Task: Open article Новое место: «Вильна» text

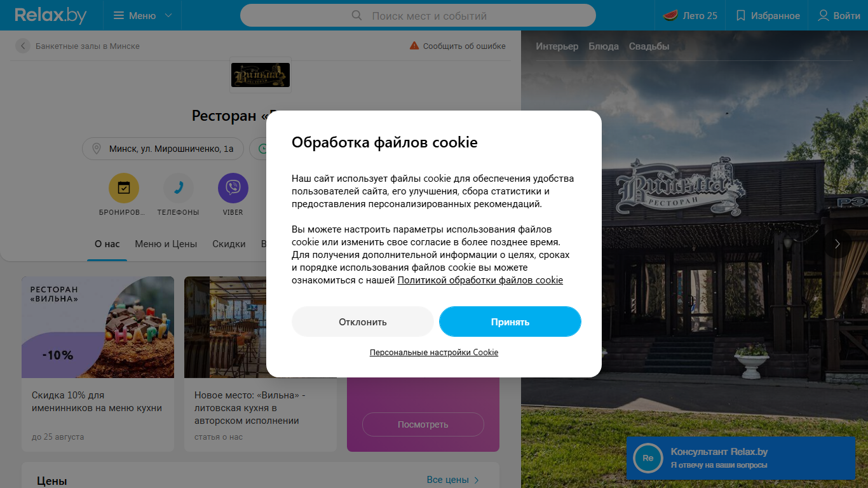Action: click(250, 408)
